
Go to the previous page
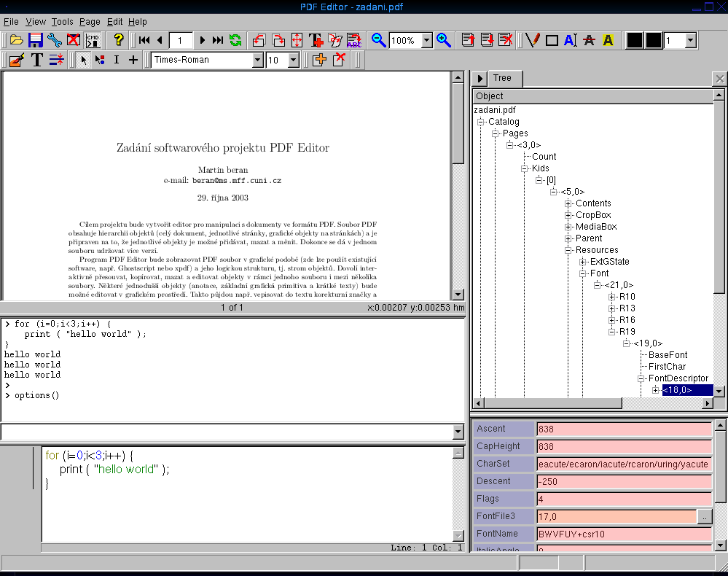coord(160,40)
